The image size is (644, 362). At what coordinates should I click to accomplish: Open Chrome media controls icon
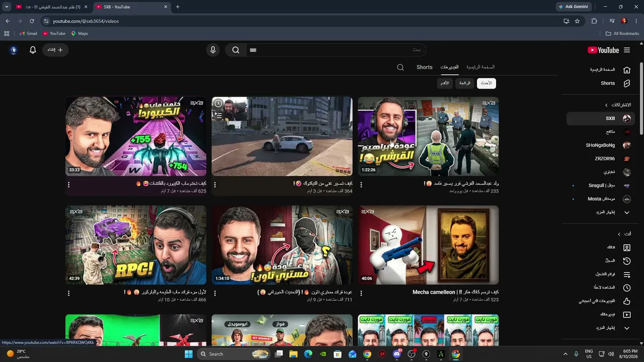click(x=612, y=21)
